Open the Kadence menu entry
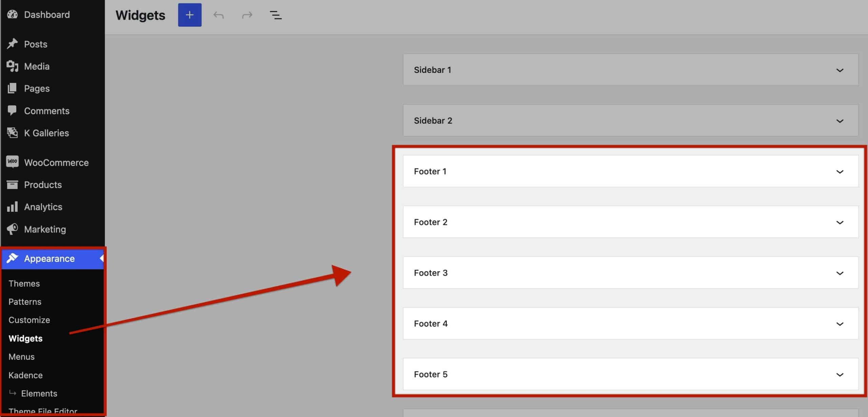 pos(25,375)
